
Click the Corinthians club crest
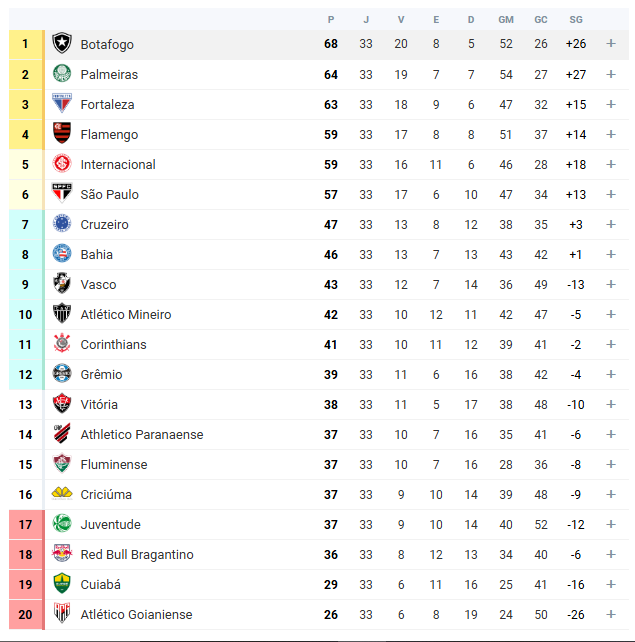pyautogui.click(x=62, y=344)
